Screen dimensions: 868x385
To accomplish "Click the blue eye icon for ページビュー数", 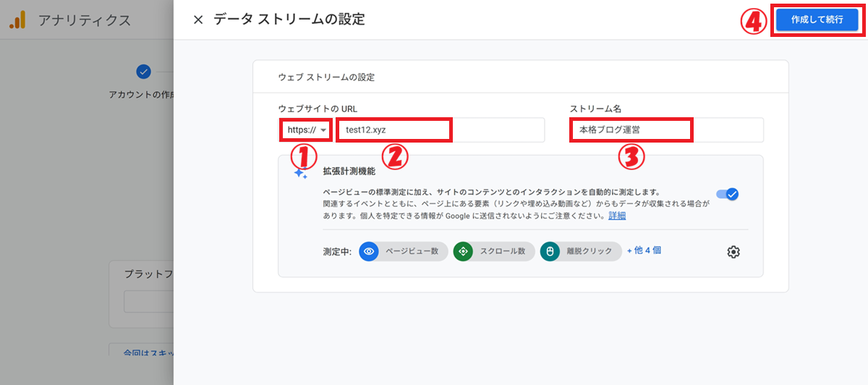I will tap(369, 252).
